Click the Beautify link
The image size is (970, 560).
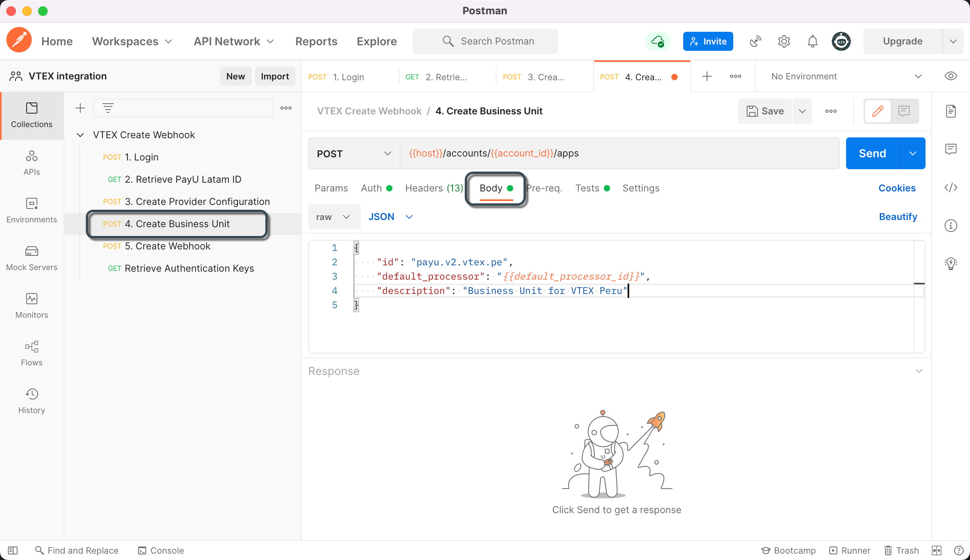point(898,217)
